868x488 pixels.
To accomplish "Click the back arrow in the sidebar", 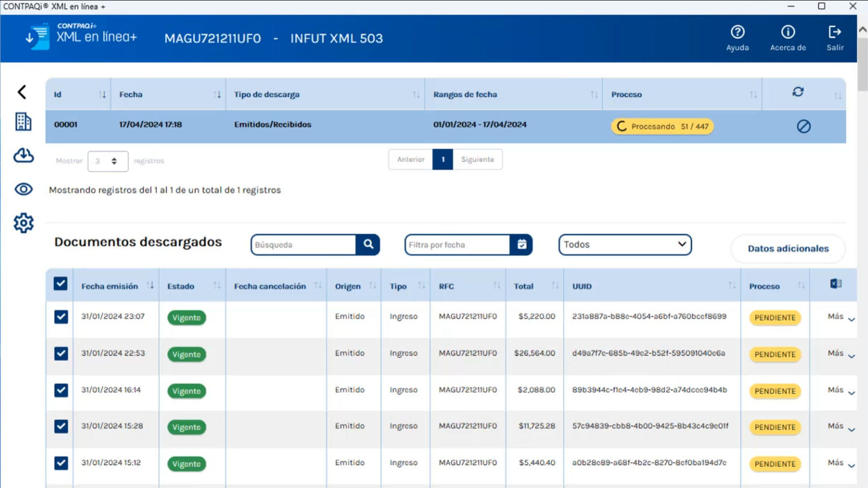I will click(x=22, y=92).
